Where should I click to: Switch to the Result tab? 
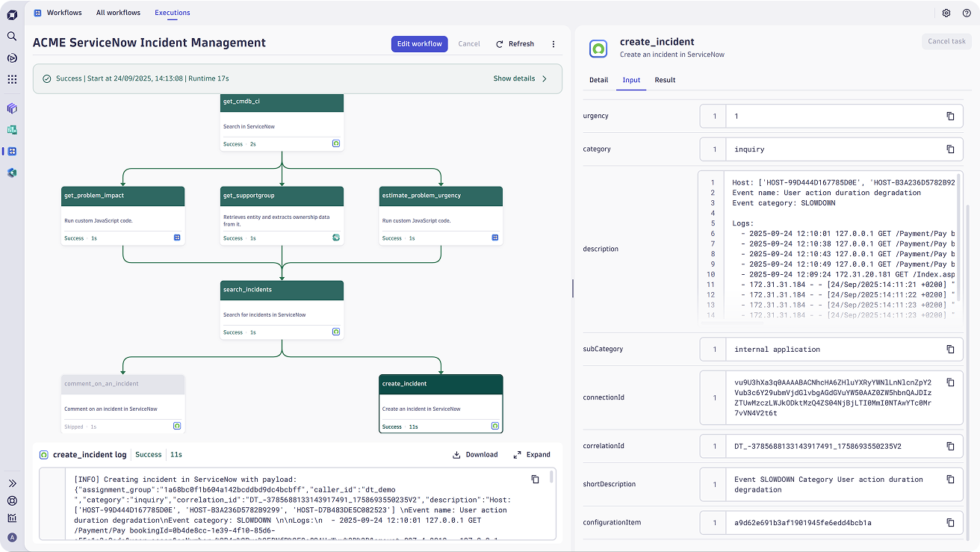pyautogui.click(x=665, y=80)
